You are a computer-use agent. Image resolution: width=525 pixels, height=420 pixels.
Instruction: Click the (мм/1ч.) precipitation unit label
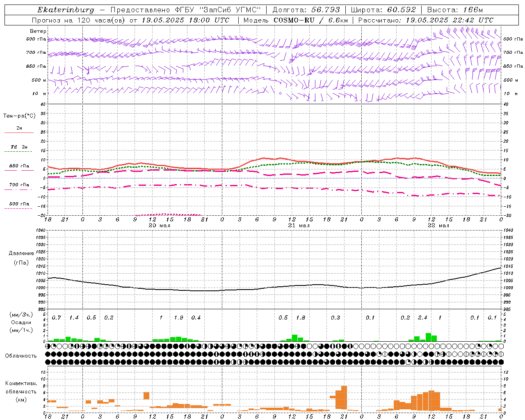(x=21, y=330)
